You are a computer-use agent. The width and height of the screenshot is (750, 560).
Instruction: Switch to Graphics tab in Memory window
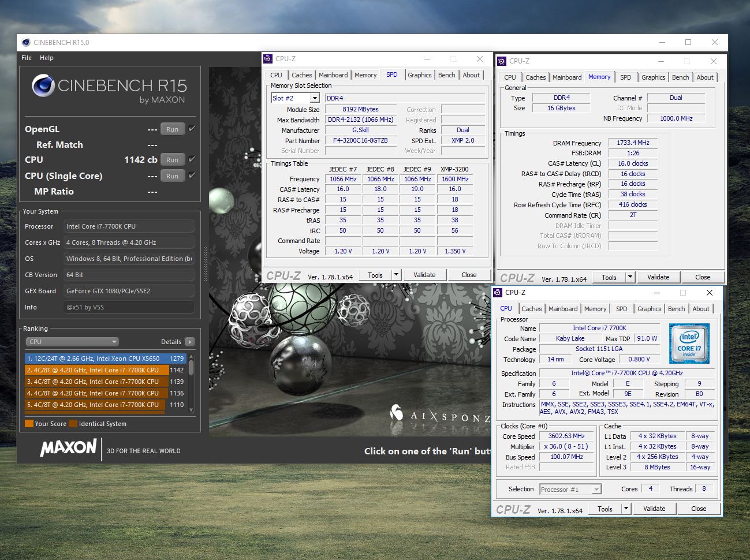click(653, 77)
